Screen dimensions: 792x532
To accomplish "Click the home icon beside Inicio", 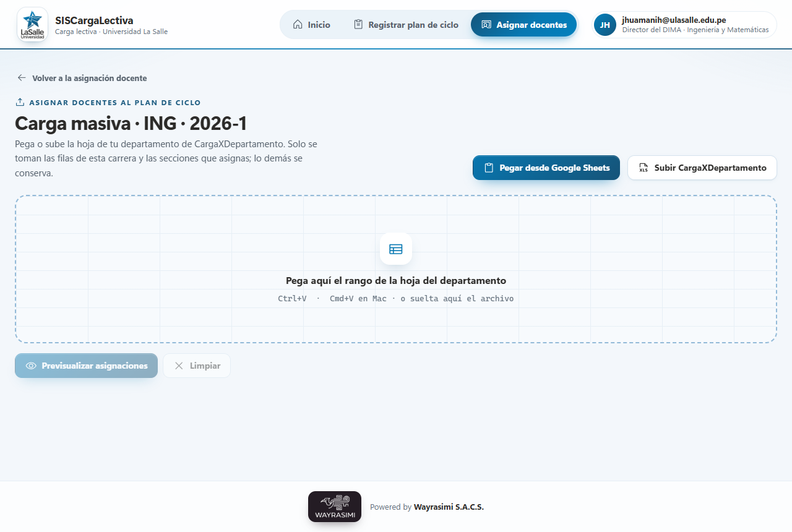I will [298, 25].
